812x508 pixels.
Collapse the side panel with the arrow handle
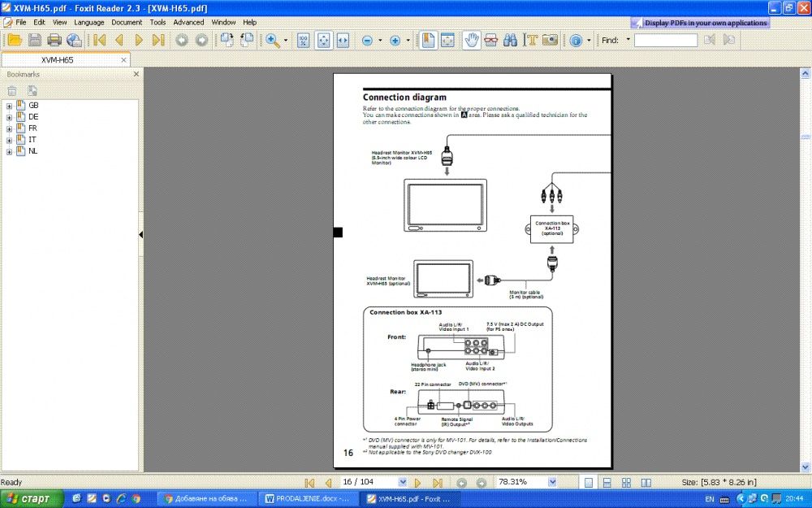click(x=140, y=234)
